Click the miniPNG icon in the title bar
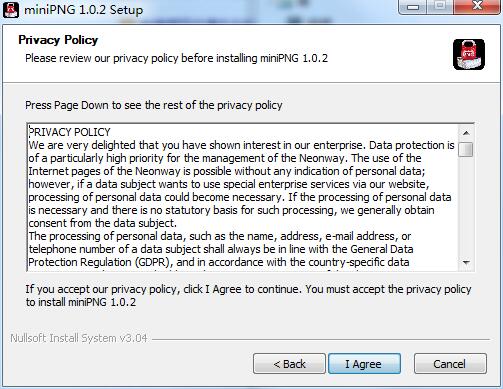The width and height of the screenshot is (503, 389). click(x=10, y=9)
